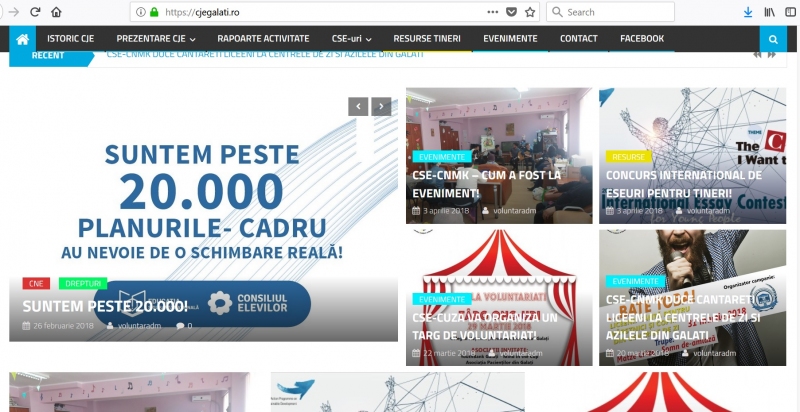The height and width of the screenshot is (412, 800).
Task: Click the comments bubble icon on slider post
Action: pyautogui.click(x=180, y=325)
